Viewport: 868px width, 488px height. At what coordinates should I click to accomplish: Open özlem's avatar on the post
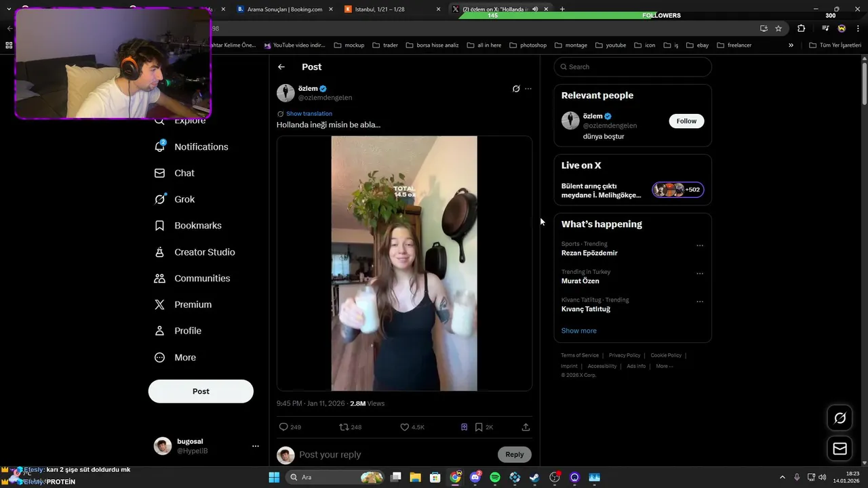285,93
